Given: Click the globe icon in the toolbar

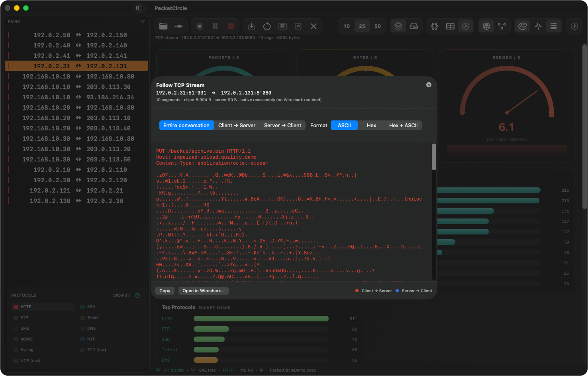Looking at the screenshot, I should (x=486, y=26).
